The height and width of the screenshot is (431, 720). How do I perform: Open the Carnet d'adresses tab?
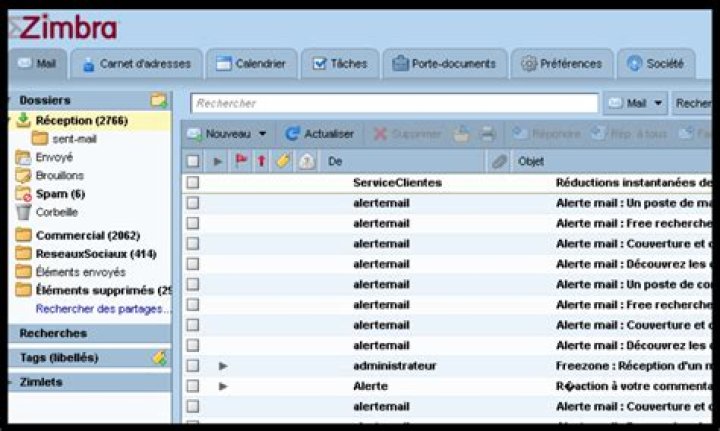click(x=137, y=64)
